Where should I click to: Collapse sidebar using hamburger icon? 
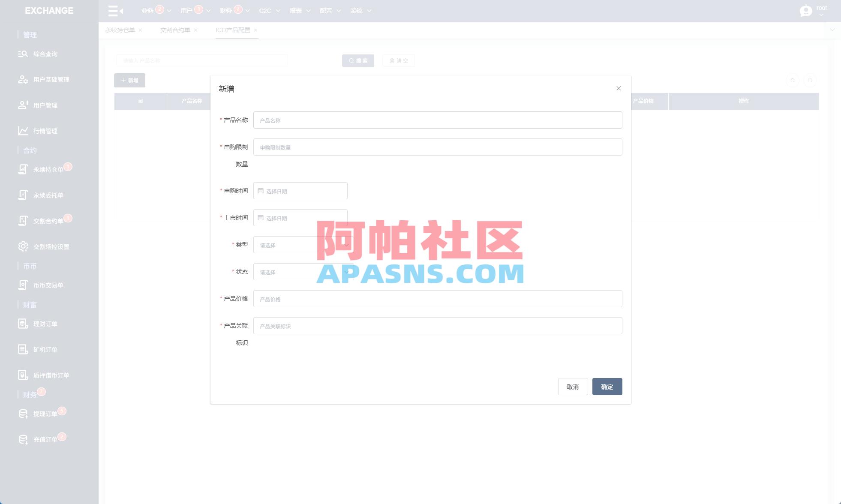point(113,11)
